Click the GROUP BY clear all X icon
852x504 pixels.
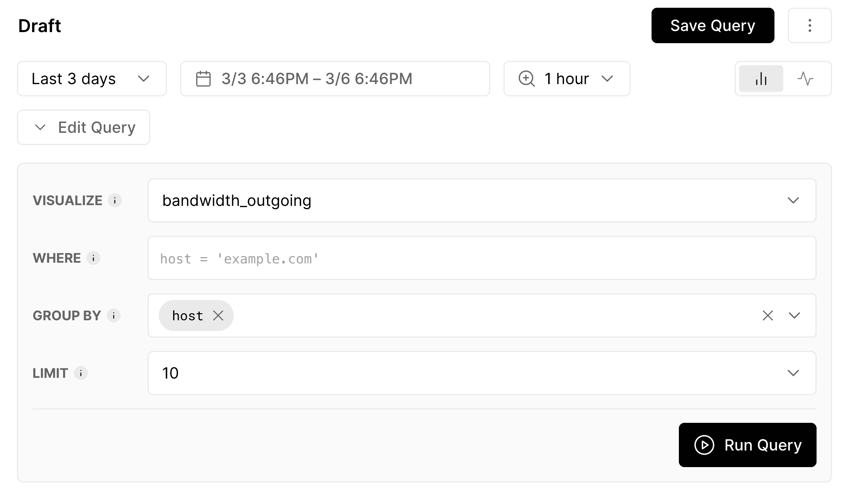click(768, 315)
